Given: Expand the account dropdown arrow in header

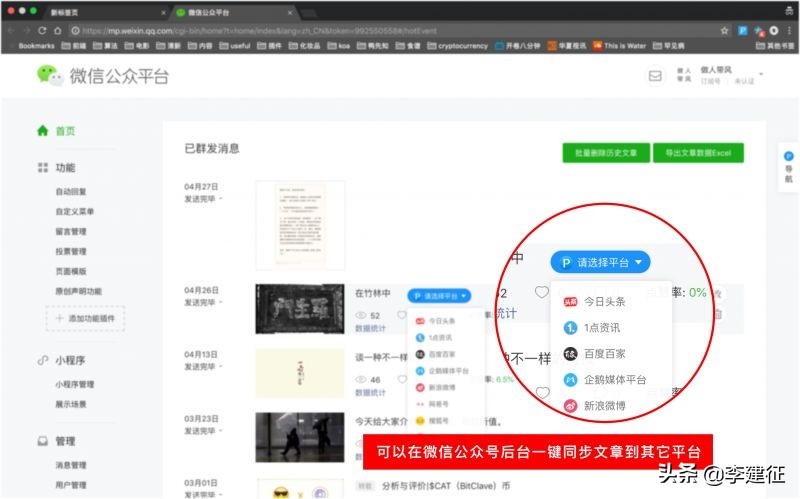Looking at the screenshot, I should coord(761,74).
